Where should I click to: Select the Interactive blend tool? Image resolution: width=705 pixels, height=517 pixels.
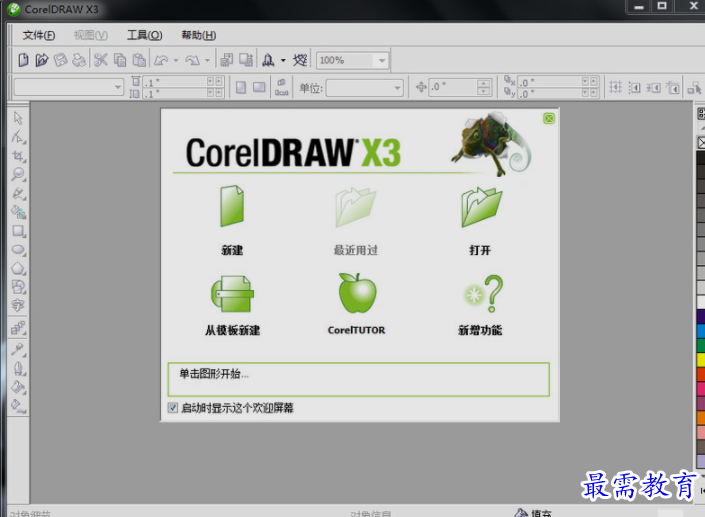[18, 328]
